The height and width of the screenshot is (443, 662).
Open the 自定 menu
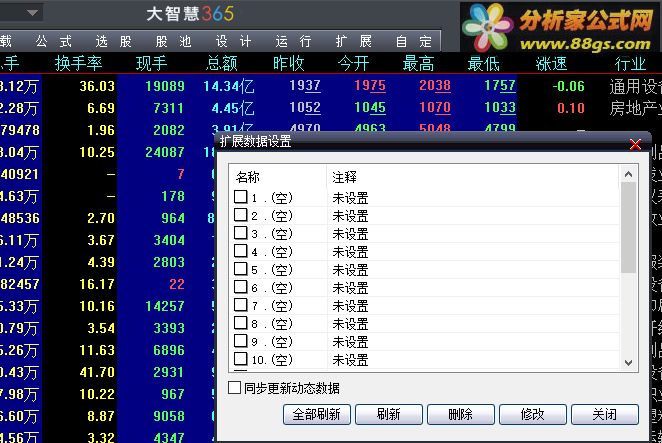(x=414, y=41)
